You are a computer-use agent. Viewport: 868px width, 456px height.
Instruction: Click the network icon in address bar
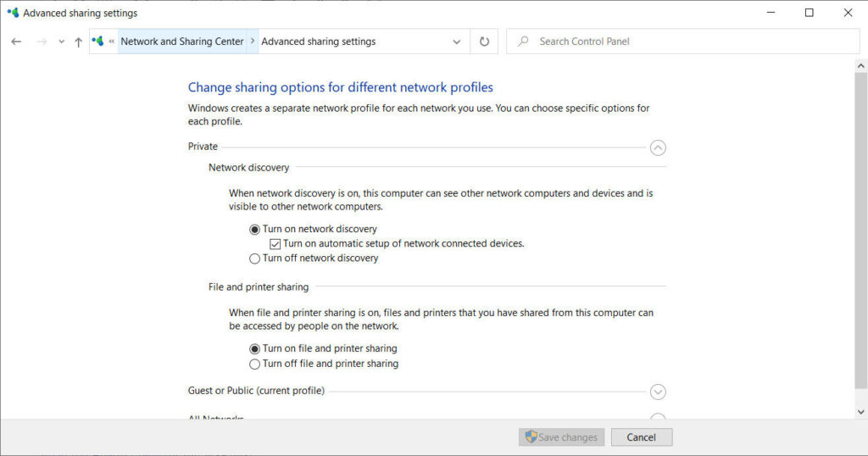pyautogui.click(x=98, y=41)
